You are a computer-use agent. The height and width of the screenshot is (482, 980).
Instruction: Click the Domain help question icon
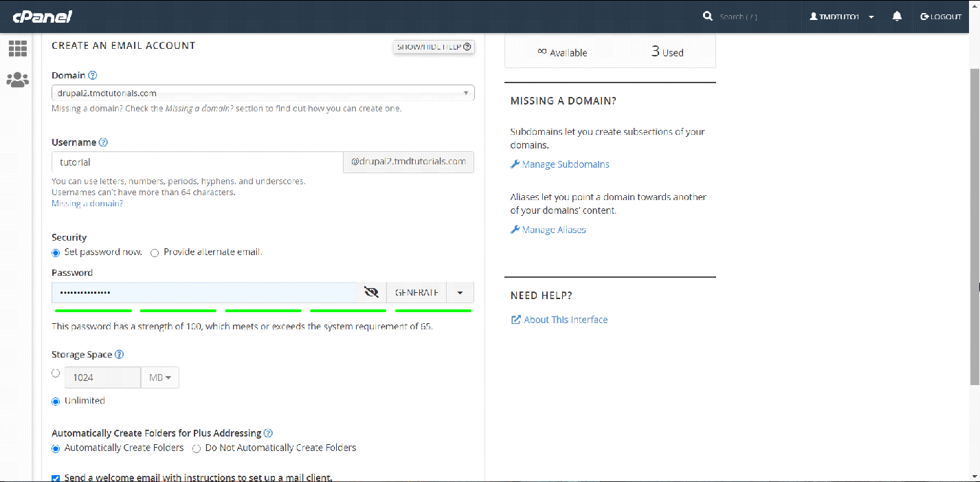(x=93, y=76)
